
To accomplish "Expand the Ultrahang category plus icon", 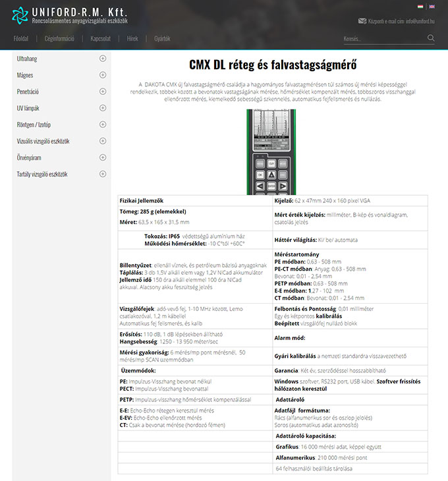I will tap(103, 59).
